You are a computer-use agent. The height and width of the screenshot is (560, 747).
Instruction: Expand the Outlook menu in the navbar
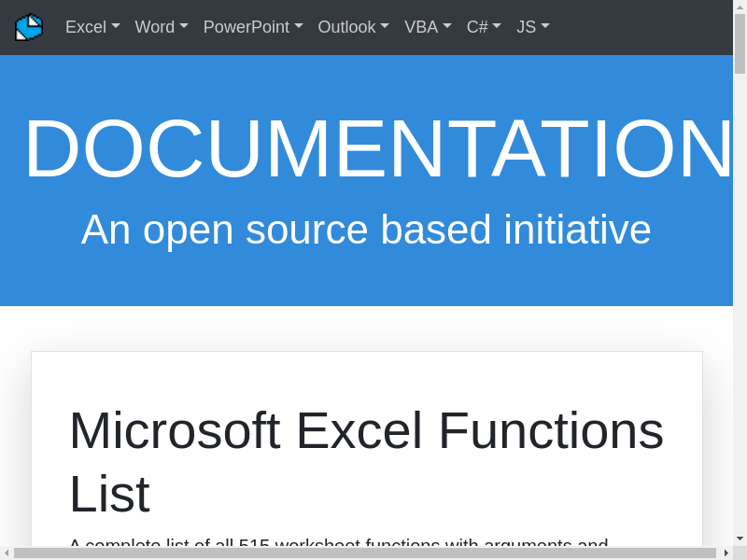pyautogui.click(x=353, y=27)
